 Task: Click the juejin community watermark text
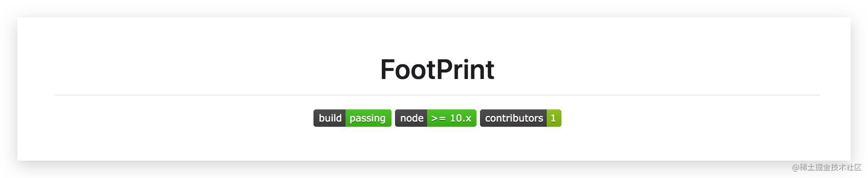pyautogui.click(x=827, y=167)
